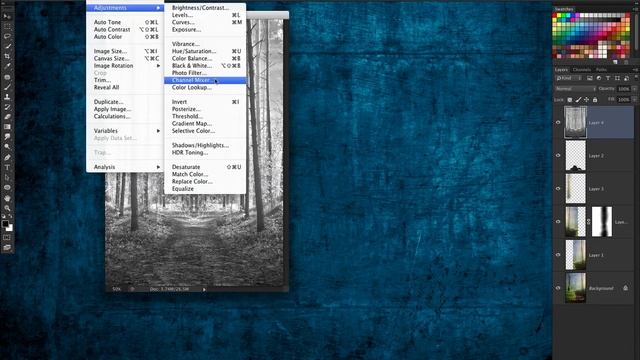Open the layer Kind filter dropdown
This screenshot has width=640, height=360.
[569, 78]
